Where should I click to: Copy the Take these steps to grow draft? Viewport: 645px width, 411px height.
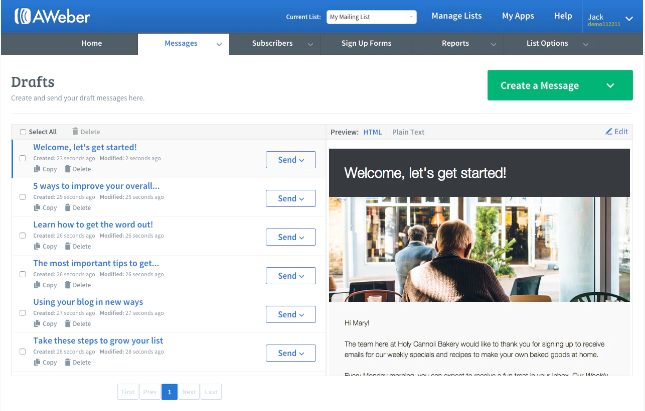pyautogui.click(x=45, y=362)
